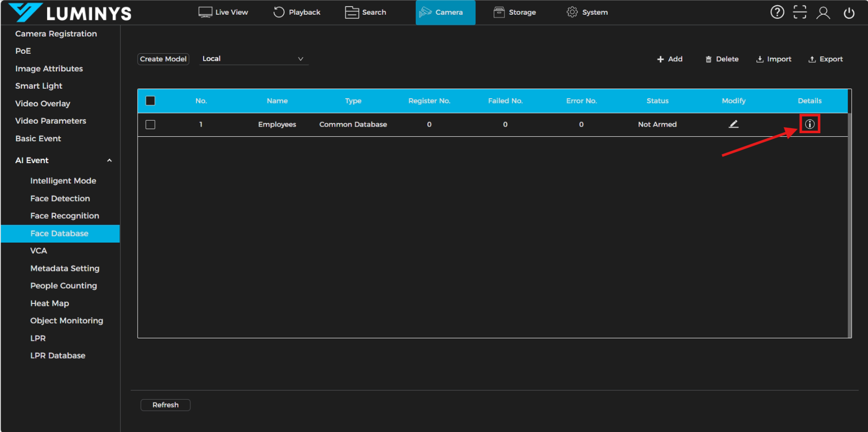The image size is (868, 432).
Task: Select Face Recognition in the sidebar
Action: [x=64, y=216]
